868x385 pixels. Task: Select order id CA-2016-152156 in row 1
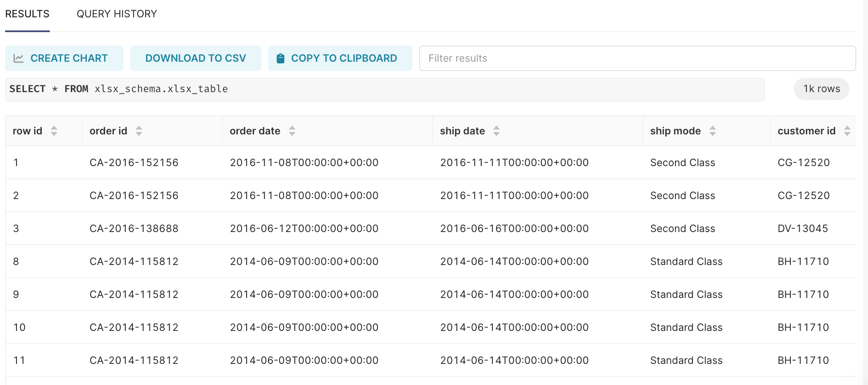point(134,163)
